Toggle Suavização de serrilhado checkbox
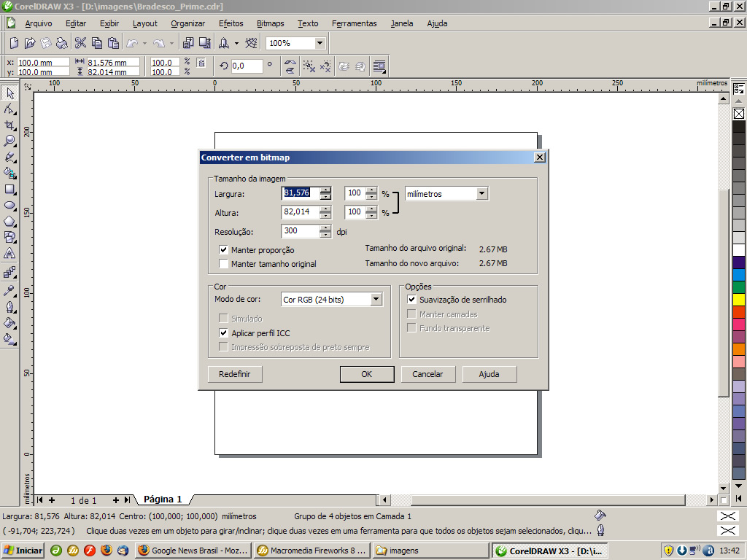The image size is (747, 560). click(411, 300)
